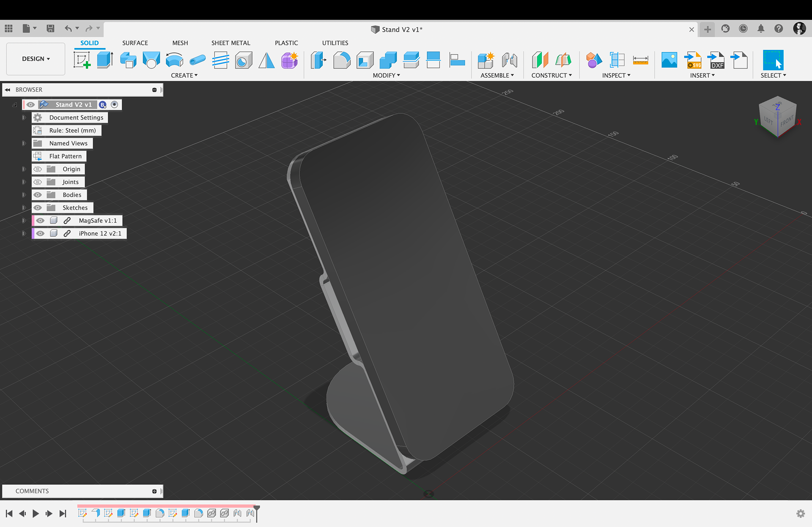The image size is (812, 527).
Task: Click the Insert DXF icon
Action: (716, 60)
